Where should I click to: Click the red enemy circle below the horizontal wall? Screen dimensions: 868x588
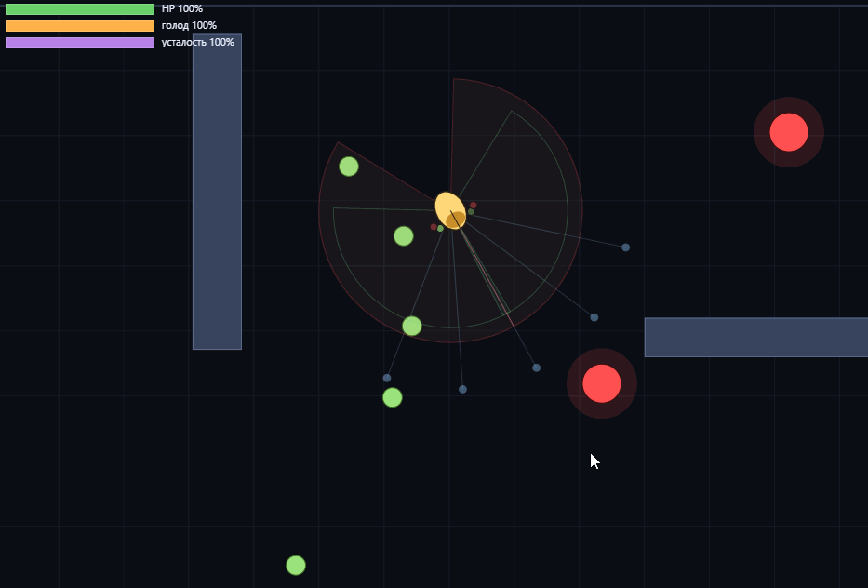(602, 383)
